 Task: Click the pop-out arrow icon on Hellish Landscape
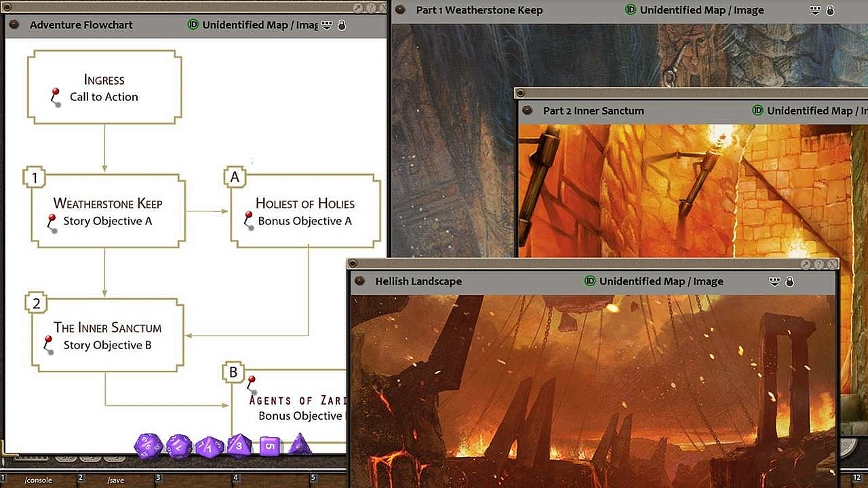click(x=806, y=264)
